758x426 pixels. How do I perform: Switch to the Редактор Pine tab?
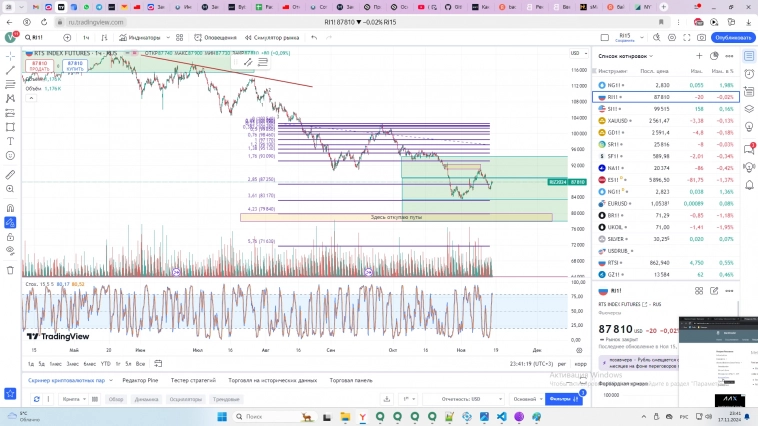pos(140,380)
